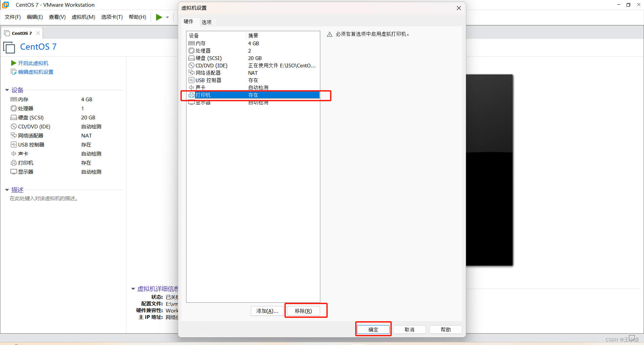Select the 显示器 row in settings dialog
644x345 pixels.
(x=253, y=103)
